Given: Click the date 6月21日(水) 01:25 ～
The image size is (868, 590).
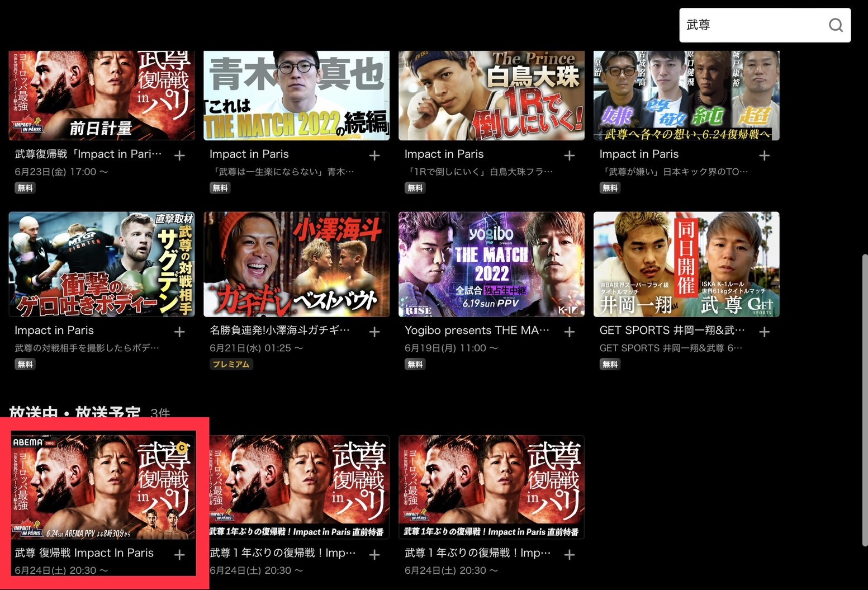Looking at the screenshot, I should [257, 348].
